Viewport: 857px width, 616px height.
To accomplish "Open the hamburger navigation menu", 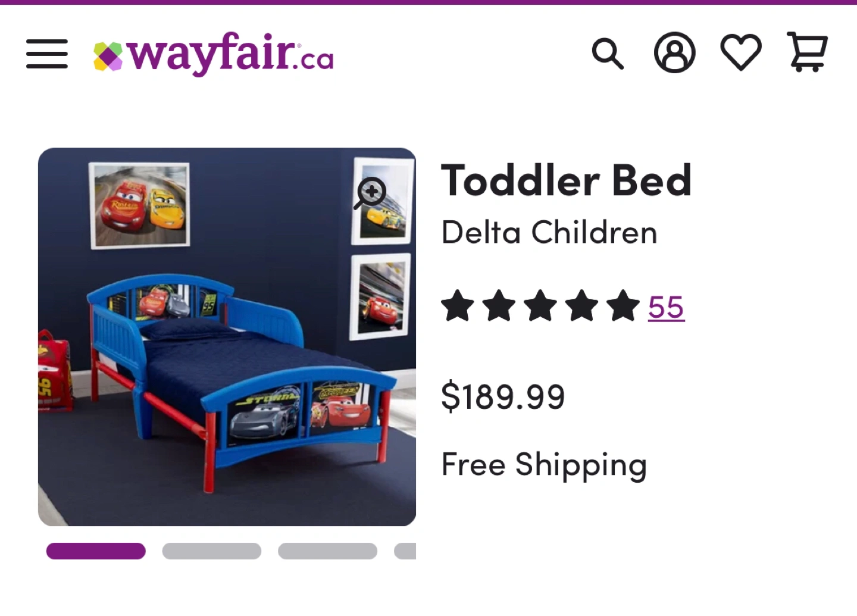I will pos(47,54).
